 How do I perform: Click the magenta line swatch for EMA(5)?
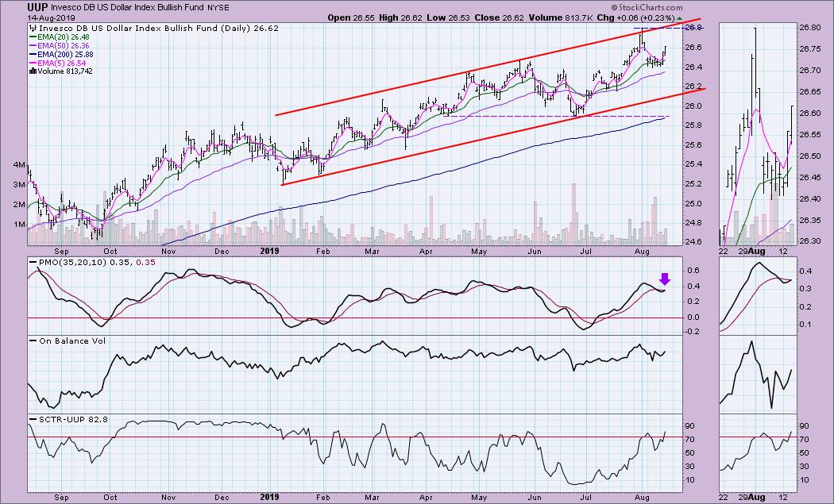point(33,63)
